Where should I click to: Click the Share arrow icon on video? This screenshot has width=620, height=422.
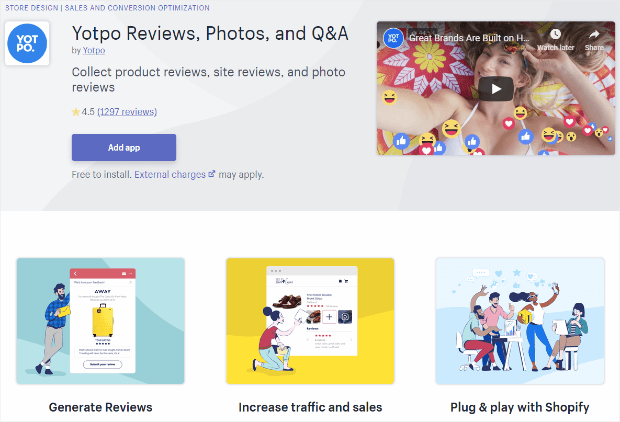[594, 34]
